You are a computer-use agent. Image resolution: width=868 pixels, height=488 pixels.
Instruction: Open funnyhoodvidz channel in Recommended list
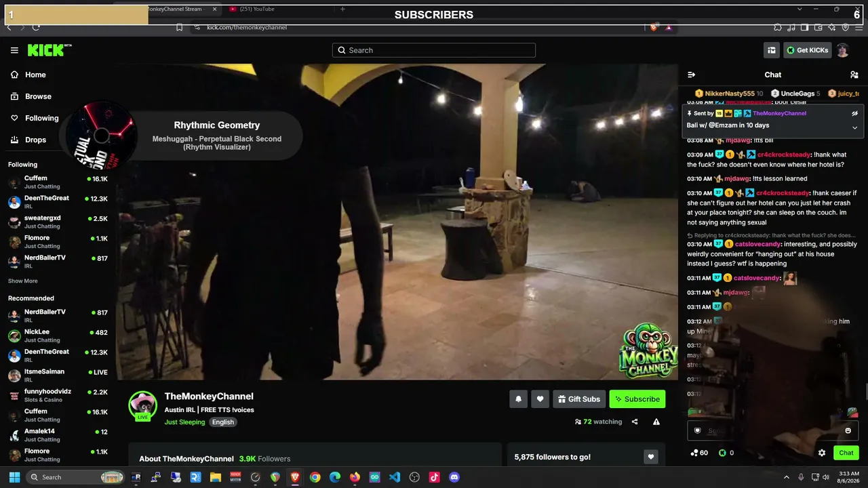58,395
